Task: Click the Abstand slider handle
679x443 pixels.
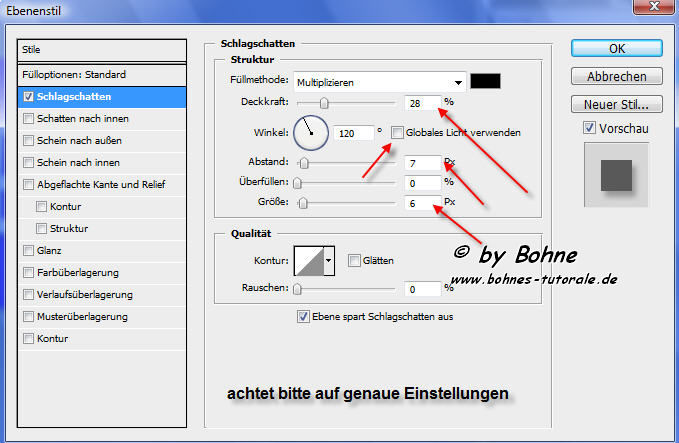Action: 304,163
